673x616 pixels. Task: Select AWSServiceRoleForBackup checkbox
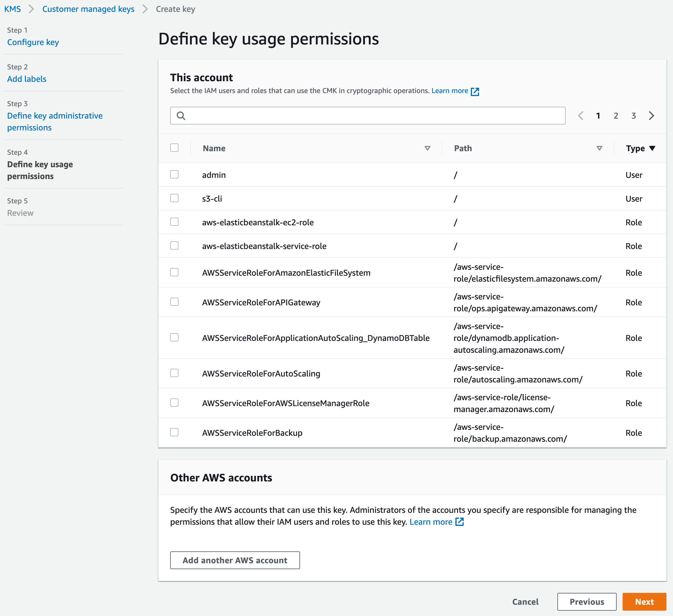[174, 432]
